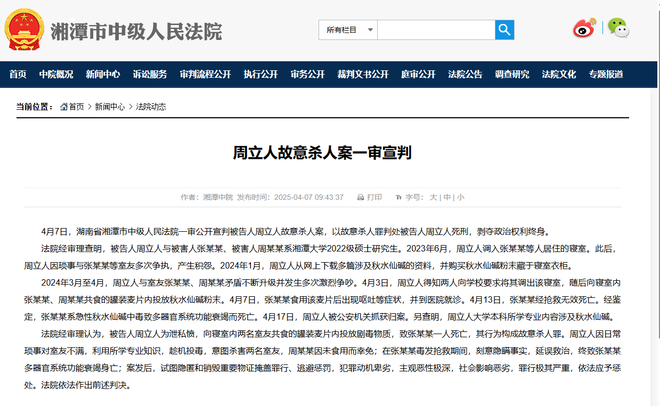Click 新闻中心 breadcrumb link

pyautogui.click(x=110, y=107)
